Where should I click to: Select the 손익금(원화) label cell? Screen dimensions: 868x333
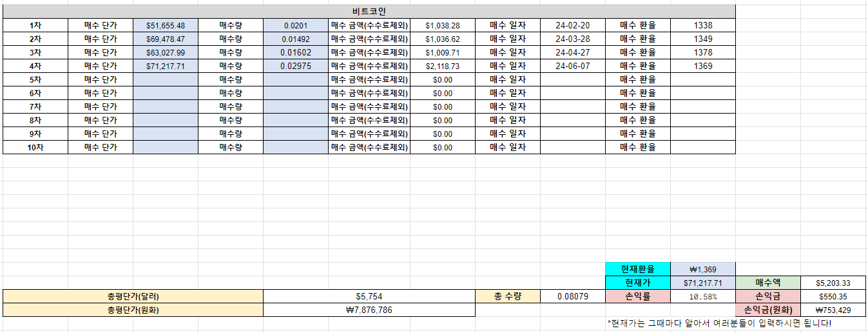(x=768, y=310)
